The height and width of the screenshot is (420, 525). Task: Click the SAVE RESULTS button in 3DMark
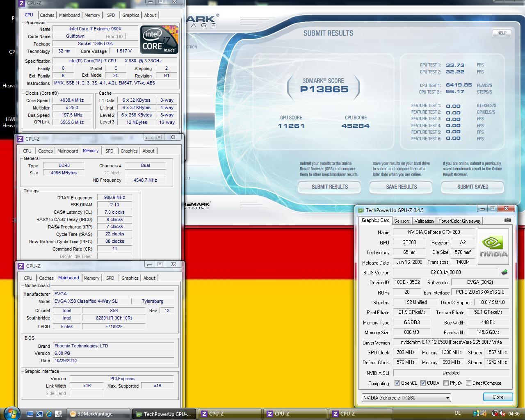[401, 187]
